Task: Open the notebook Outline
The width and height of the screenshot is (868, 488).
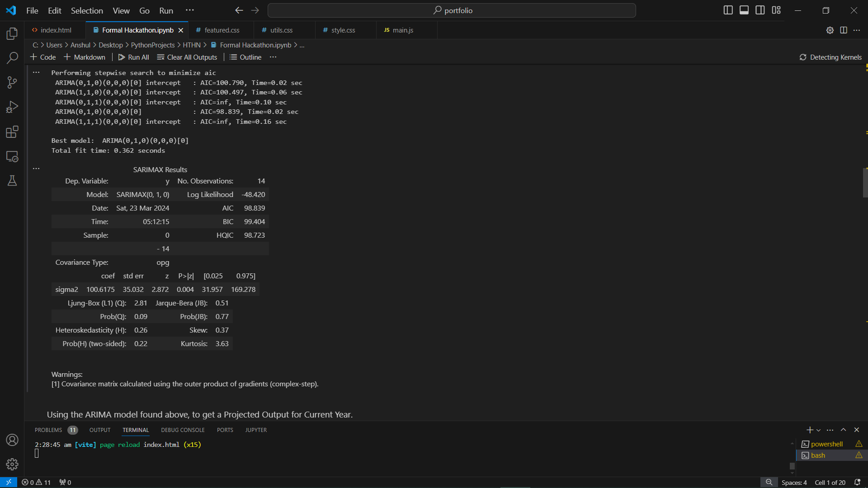Action: [245, 57]
